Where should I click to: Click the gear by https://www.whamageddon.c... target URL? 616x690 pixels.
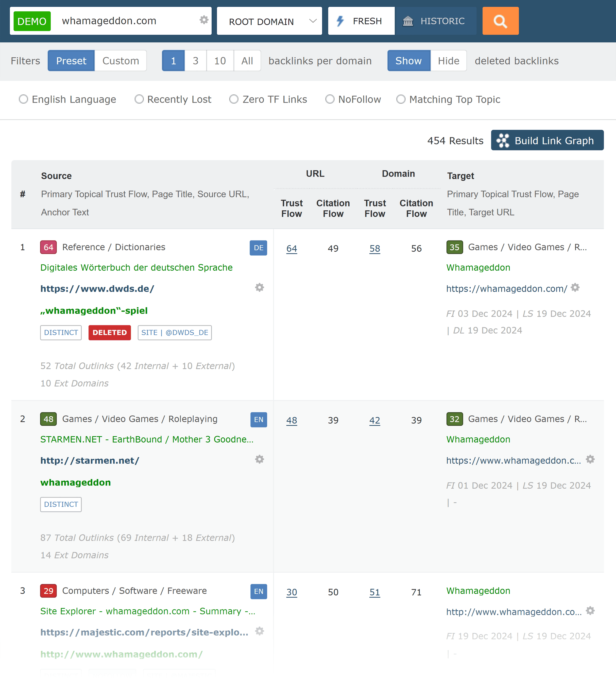click(x=590, y=459)
